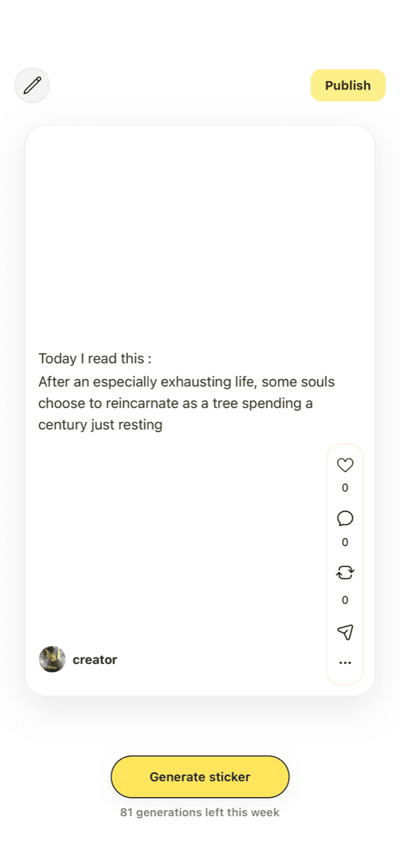Click the creator profile avatar
400x868 pixels.
point(52,660)
